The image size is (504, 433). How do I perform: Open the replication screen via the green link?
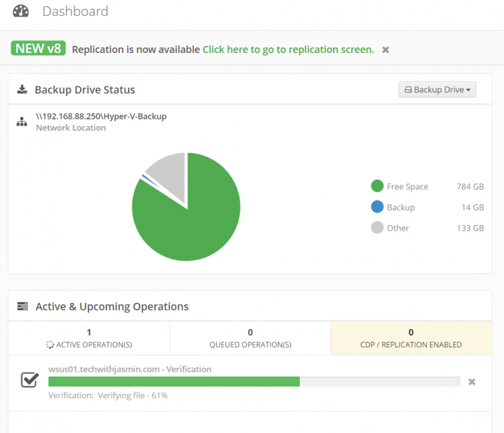point(289,49)
